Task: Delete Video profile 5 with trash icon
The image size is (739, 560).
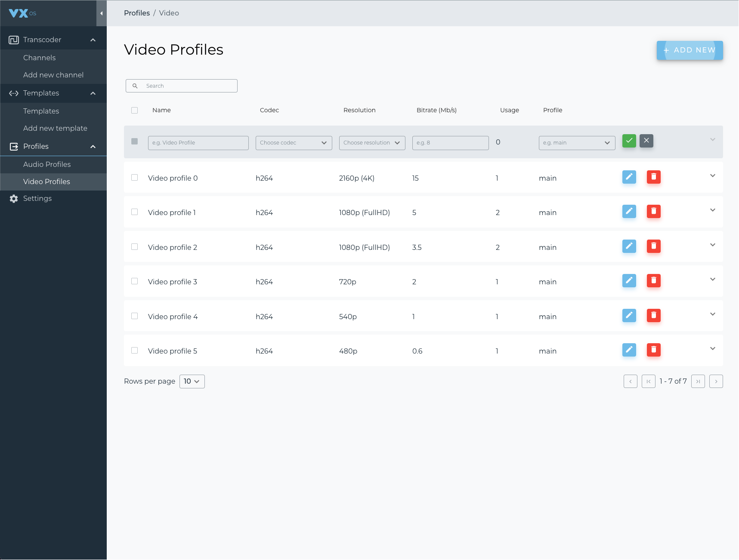Action: tap(654, 350)
